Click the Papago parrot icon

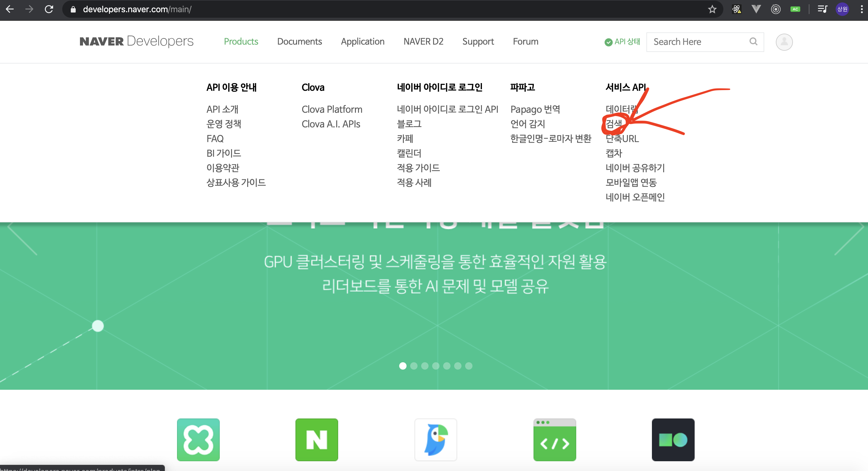(x=435, y=439)
